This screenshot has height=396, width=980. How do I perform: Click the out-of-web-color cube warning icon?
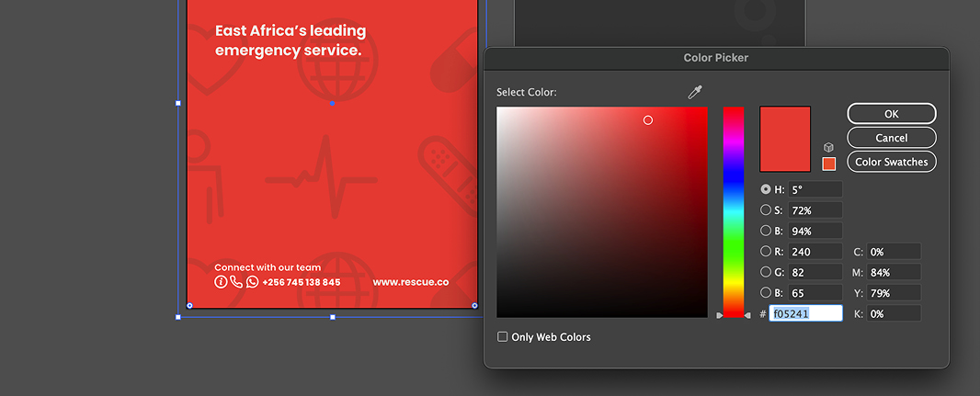[828, 147]
